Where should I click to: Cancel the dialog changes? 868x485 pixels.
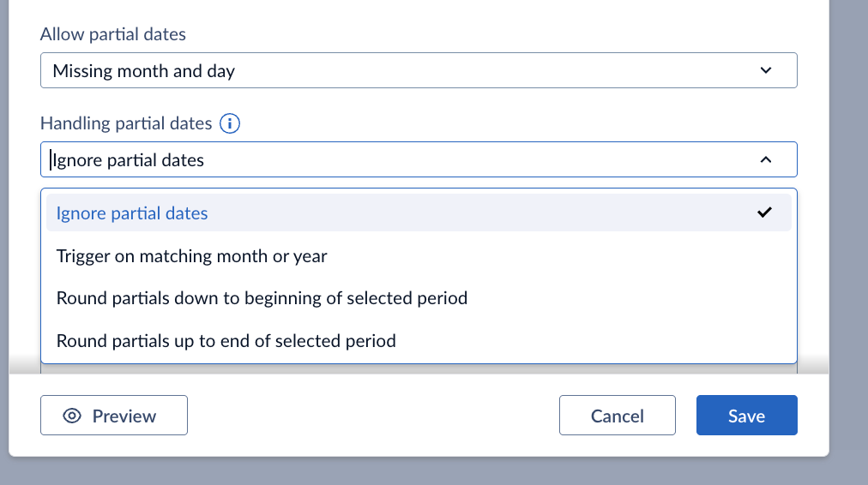coord(617,416)
